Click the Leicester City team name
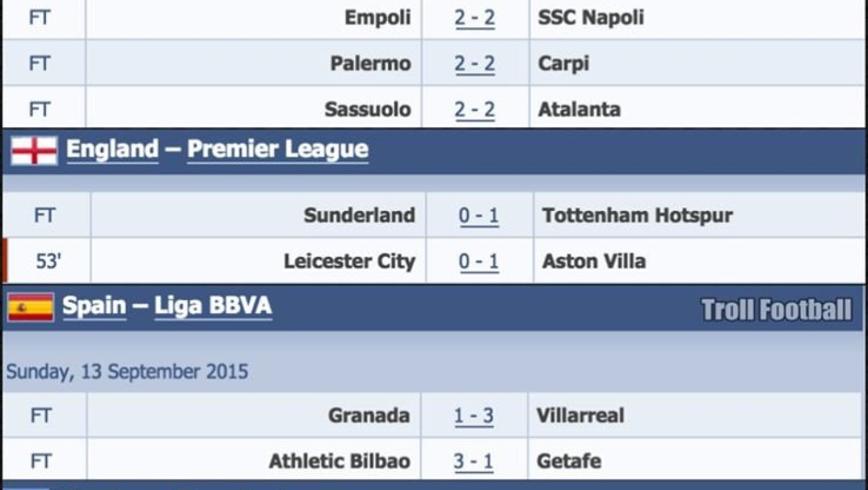The image size is (868, 490). coord(349,262)
